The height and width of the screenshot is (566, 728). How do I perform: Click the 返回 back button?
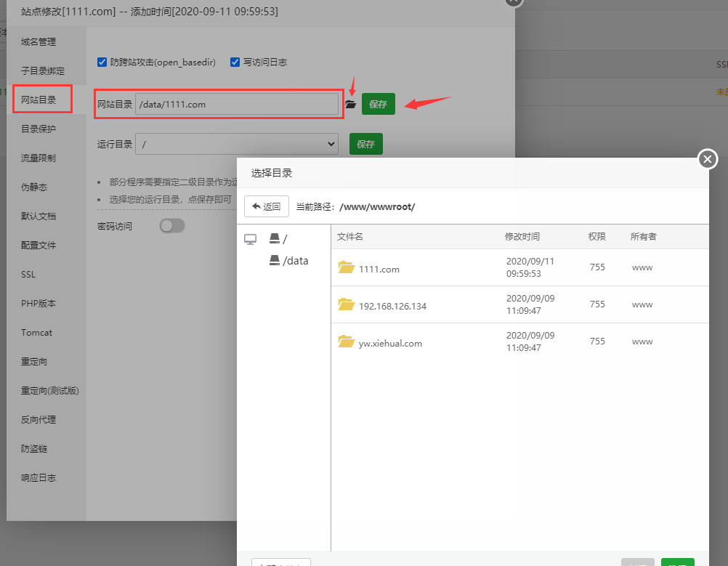pos(267,206)
